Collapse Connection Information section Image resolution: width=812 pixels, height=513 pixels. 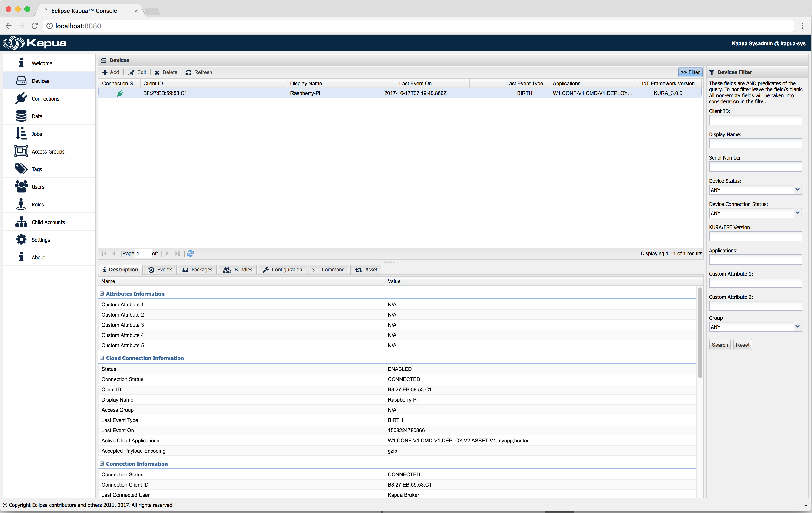tap(102, 464)
